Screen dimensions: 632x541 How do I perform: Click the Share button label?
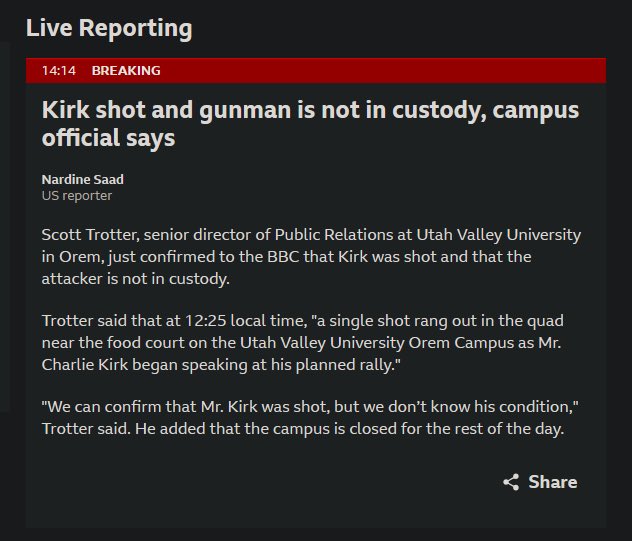pos(553,482)
